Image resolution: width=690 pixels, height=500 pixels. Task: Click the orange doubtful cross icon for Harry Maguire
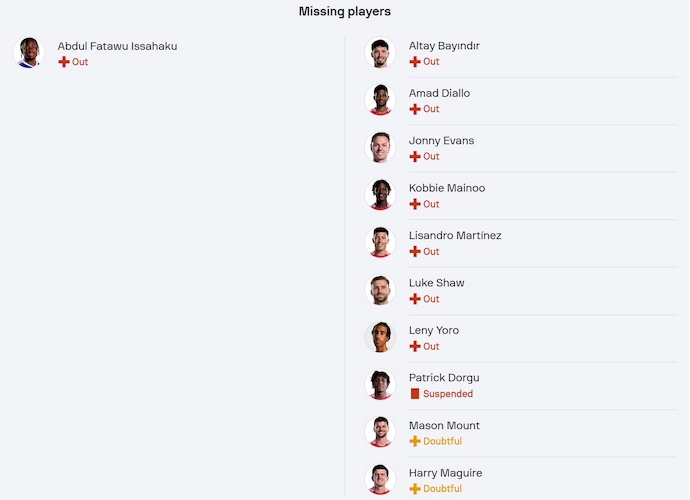point(415,489)
